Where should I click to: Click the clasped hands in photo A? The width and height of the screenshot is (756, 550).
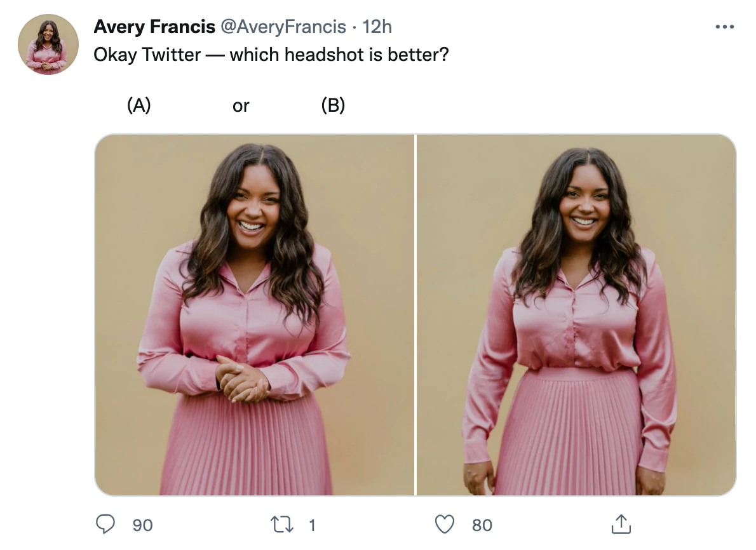pyautogui.click(x=242, y=378)
